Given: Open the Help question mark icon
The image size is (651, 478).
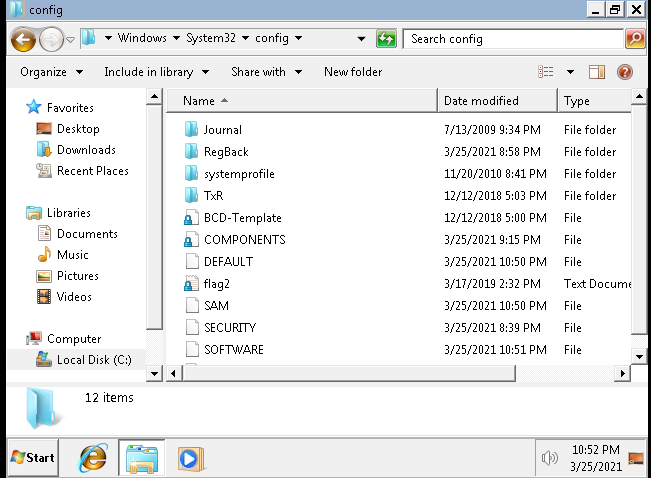Looking at the screenshot, I should (x=625, y=72).
